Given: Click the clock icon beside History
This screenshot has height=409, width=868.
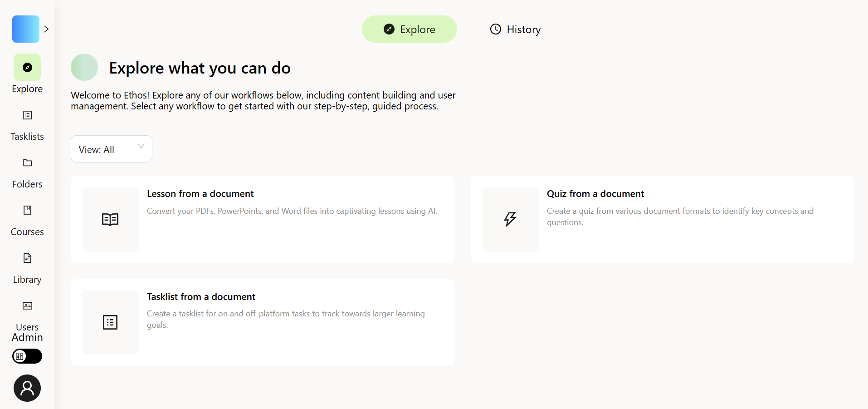Looking at the screenshot, I should (496, 29).
